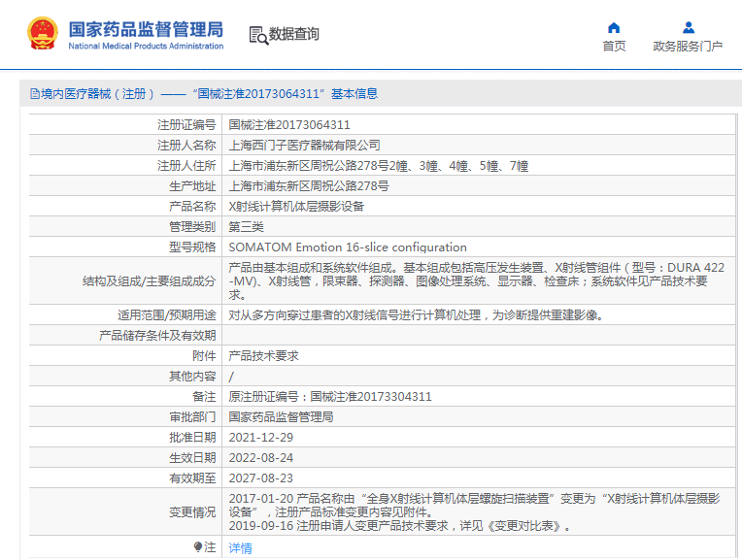This screenshot has height=560, width=742.
Task: Click the 备注 value with original number 20173304311
Action: tap(330, 396)
